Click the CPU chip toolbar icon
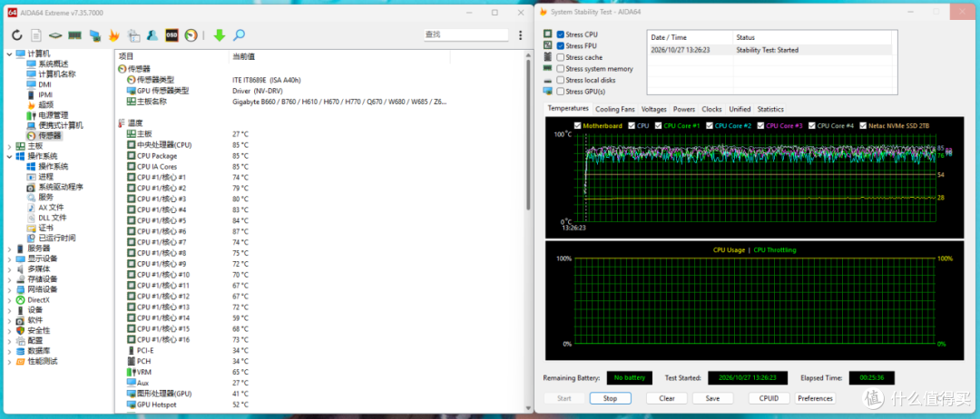 [x=55, y=35]
